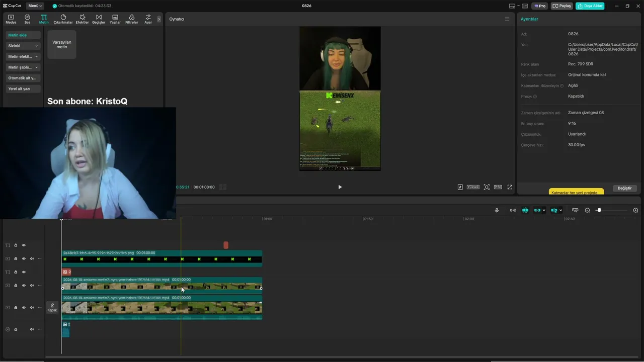Switch to the Yazılar captions tab

(115, 19)
